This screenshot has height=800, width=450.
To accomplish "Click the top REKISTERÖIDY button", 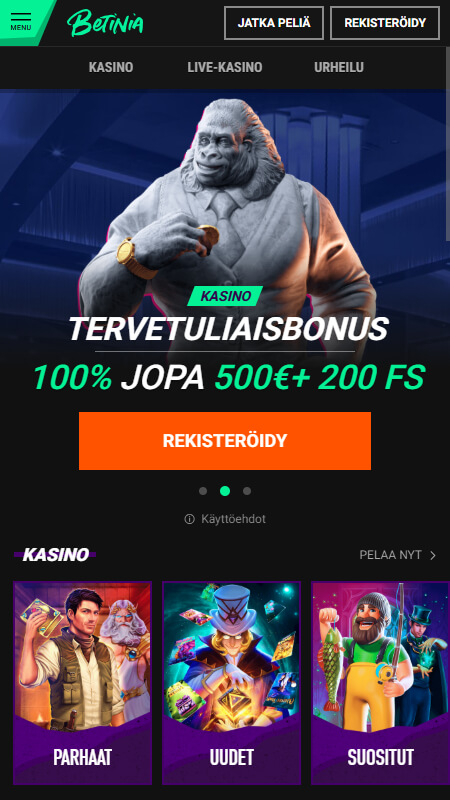I will pyautogui.click(x=385, y=23).
